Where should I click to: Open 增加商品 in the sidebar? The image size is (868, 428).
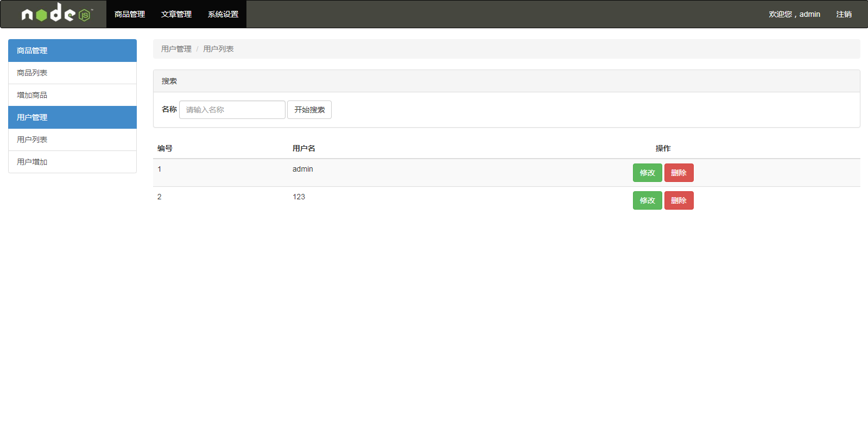(x=72, y=95)
